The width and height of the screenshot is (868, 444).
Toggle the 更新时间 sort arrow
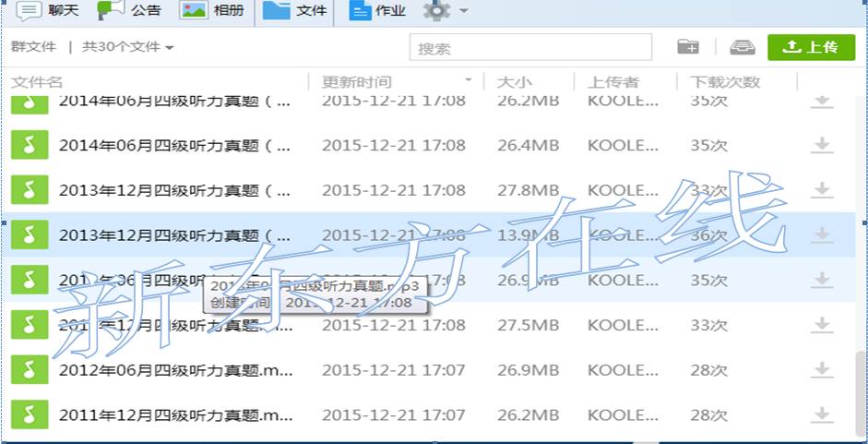tap(469, 80)
